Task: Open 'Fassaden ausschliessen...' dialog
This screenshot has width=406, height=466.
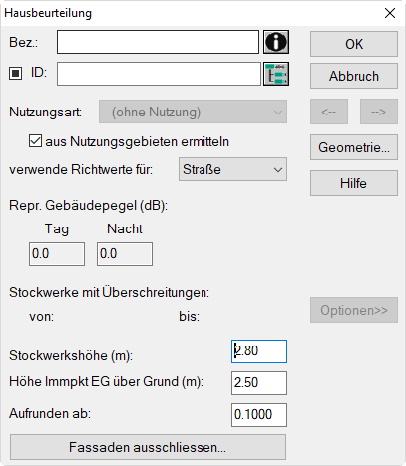Action: (148, 447)
